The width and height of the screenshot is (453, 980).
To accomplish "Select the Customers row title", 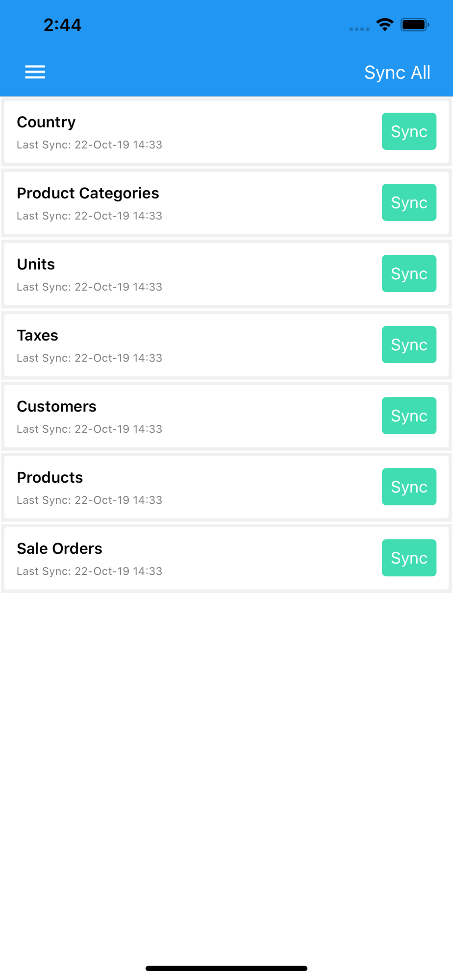I will point(56,406).
